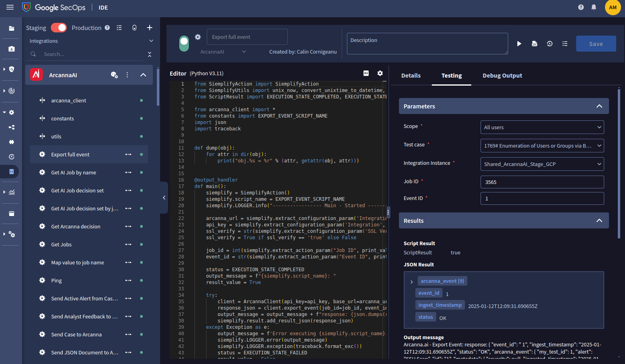625x364 pixels.
Task: Open more options for Export full event
Action: point(128,154)
